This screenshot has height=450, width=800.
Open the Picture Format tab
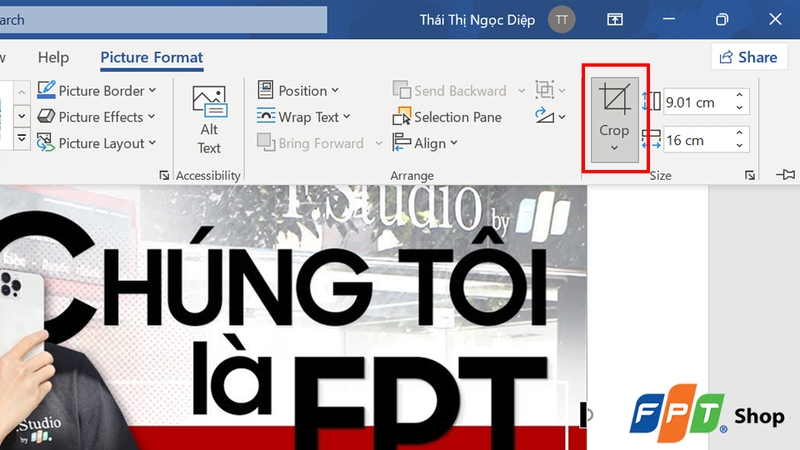tap(152, 57)
